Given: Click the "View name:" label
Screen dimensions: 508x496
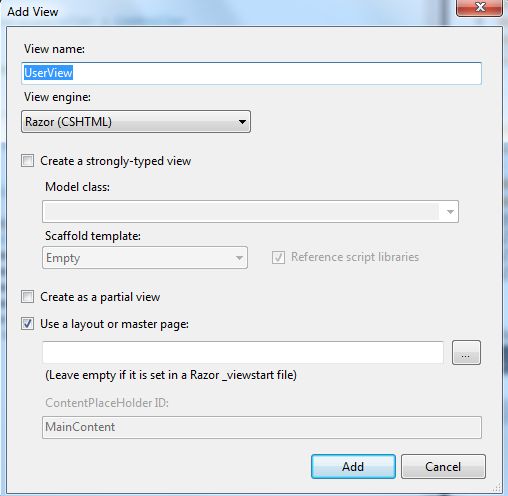Looking at the screenshot, I should pos(54,49).
